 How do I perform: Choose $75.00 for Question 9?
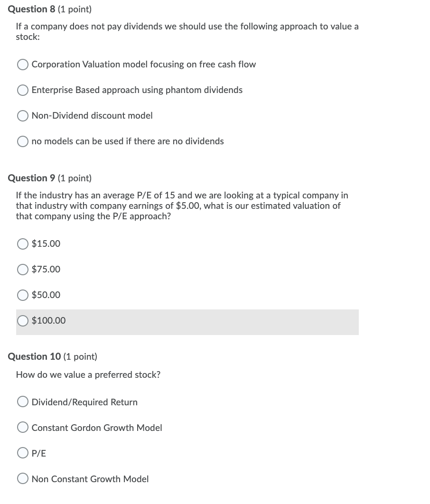click(22, 269)
